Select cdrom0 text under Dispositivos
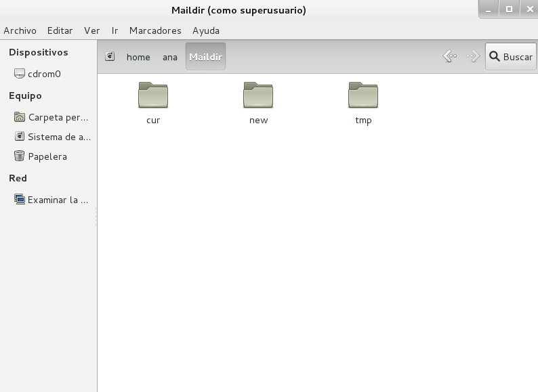538x392 pixels. [x=44, y=74]
